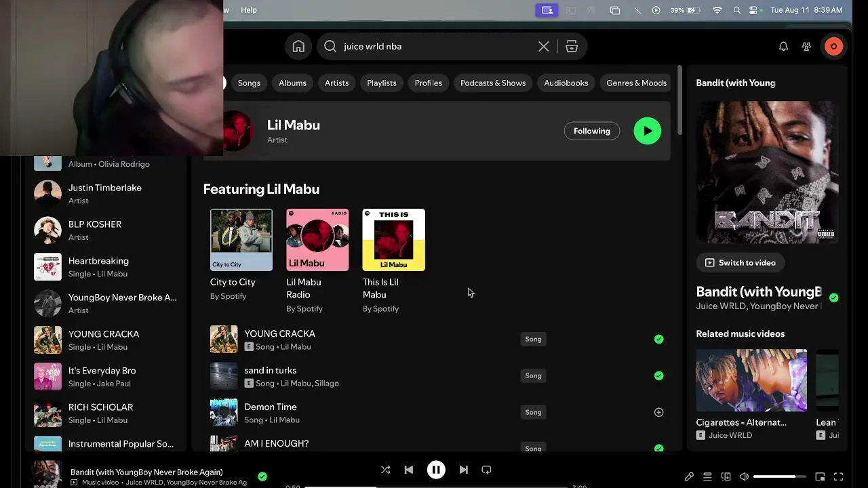Go to Spotify Home via the house icon
The height and width of the screenshot is (488, 868).
298,46
